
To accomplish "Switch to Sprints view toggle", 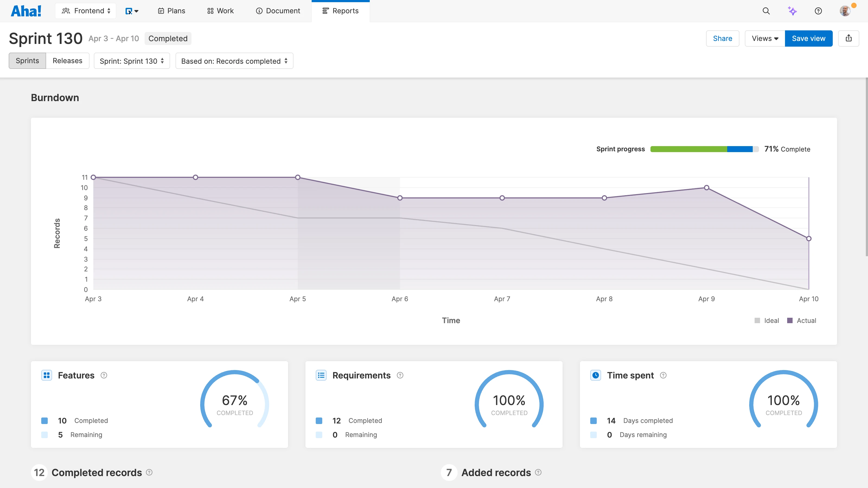I will [x=27, y=61].
